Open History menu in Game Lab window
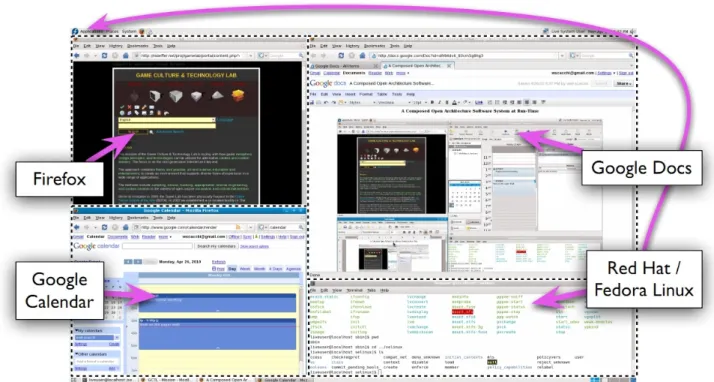This screenshot has height=382, width=714. 116,46
